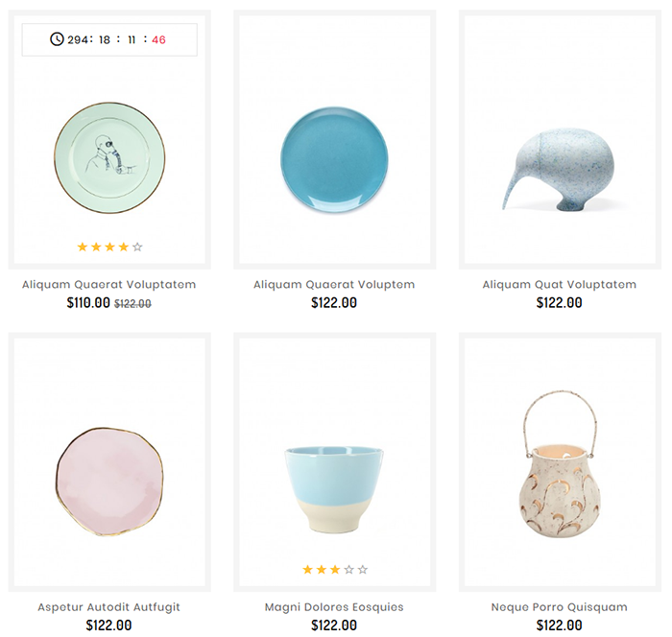Click the last empty star under the blue cup

pos(362,569)
